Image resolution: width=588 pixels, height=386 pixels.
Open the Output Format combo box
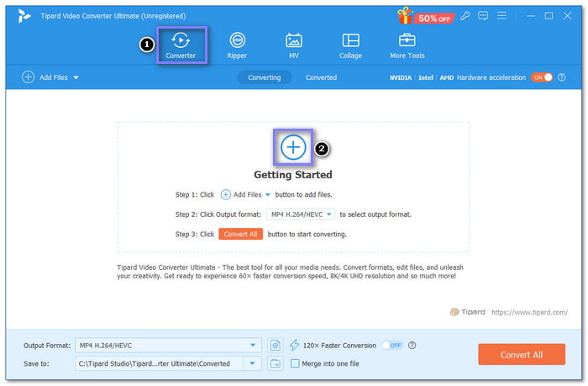coord(168,345)
